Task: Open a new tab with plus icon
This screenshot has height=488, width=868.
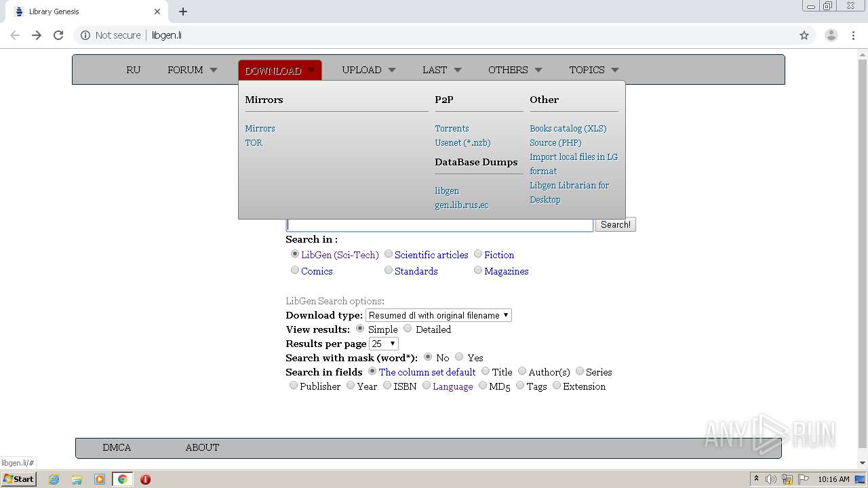Action: point(183,12)
